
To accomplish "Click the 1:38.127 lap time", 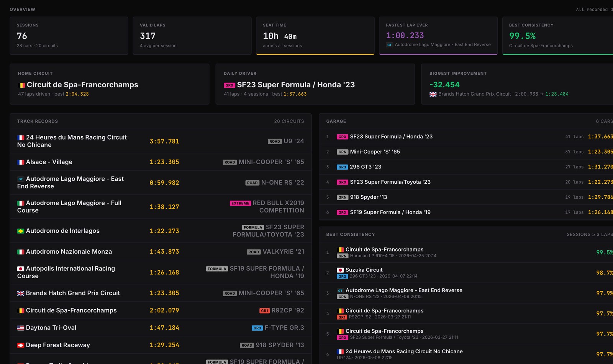I will coord(164,207).
